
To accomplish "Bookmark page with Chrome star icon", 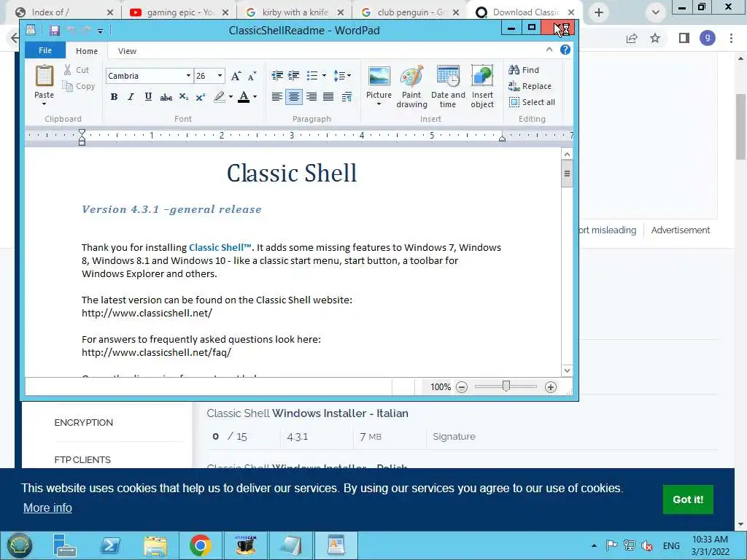I will pos(655,38).
